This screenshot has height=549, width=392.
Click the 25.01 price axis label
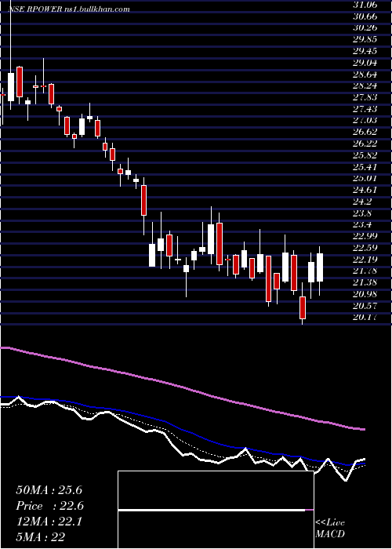pyautogui.click(x=365, y=178)
